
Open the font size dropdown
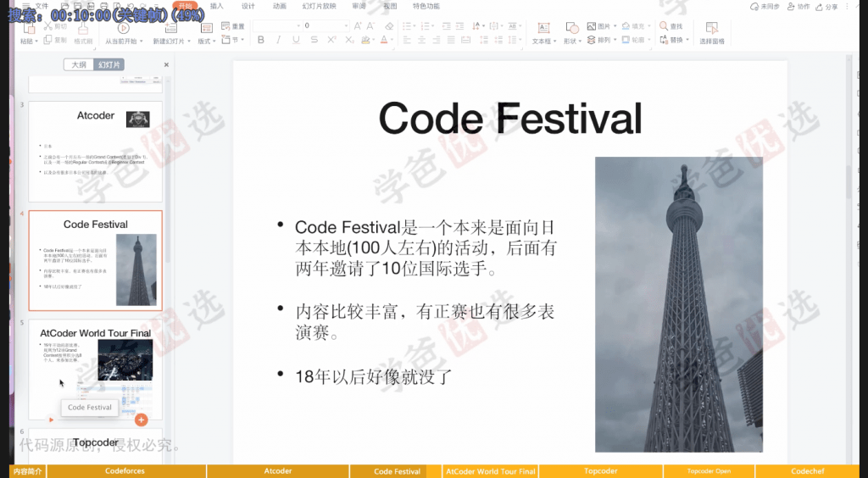click(347, 26)
